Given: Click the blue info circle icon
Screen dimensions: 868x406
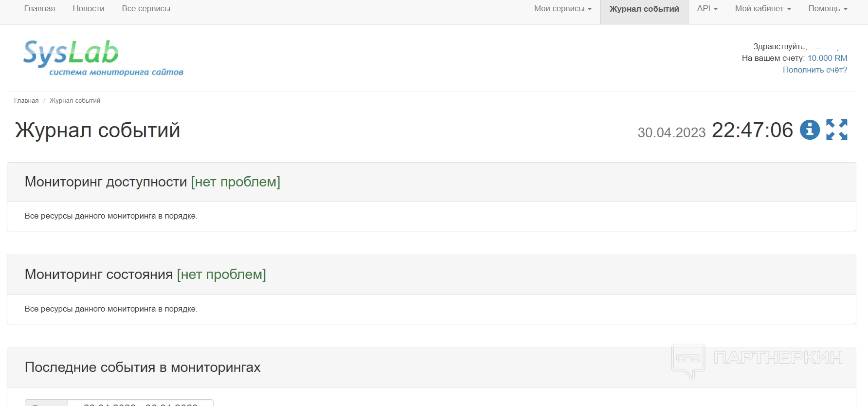Looking at the screenshot, I should point(810,130).
